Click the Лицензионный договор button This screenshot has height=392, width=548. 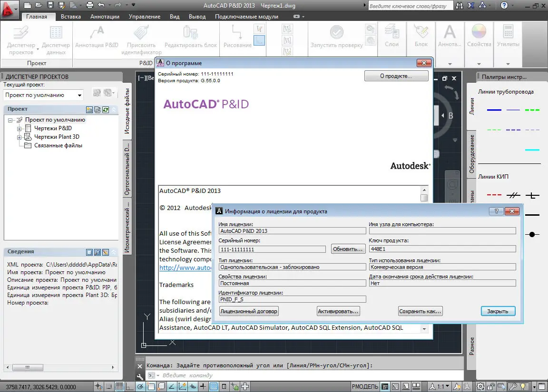pyautogui.click(x=249, y=311)
